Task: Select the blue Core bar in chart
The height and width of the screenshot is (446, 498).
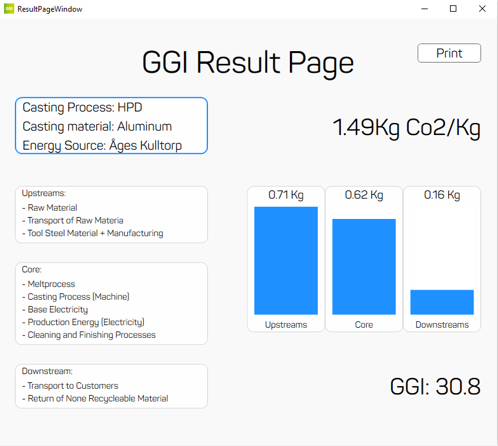Action: pos(364,267)
